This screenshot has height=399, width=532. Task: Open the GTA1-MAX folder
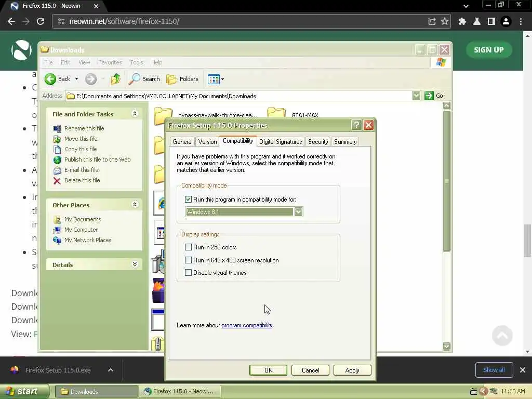(304, 115)
